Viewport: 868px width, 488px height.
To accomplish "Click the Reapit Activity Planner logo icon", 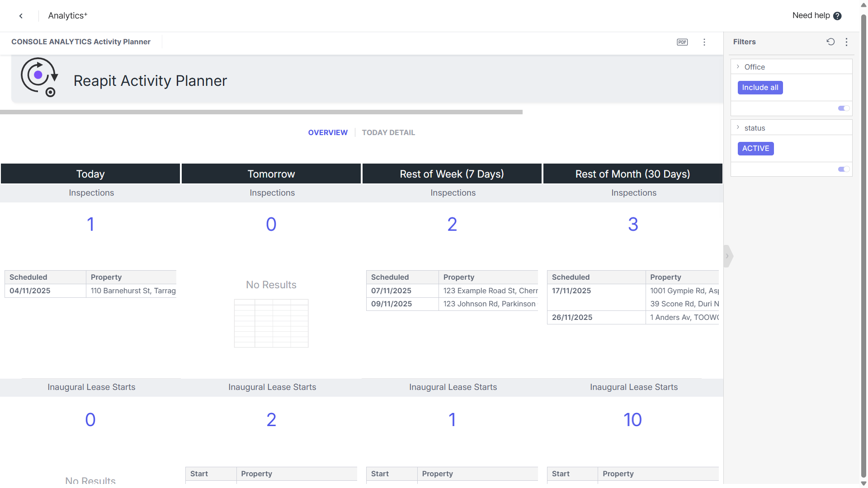I will click(39, 77).
